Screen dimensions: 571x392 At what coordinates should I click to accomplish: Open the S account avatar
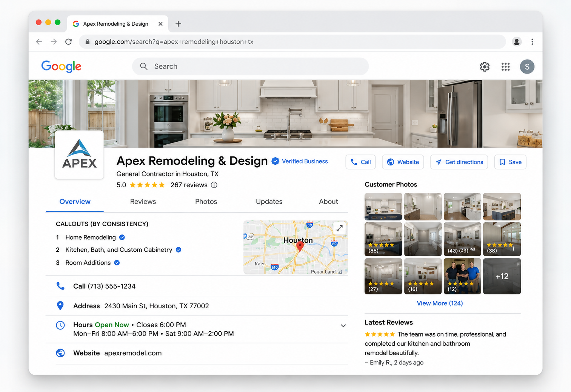tap(527, 67)
